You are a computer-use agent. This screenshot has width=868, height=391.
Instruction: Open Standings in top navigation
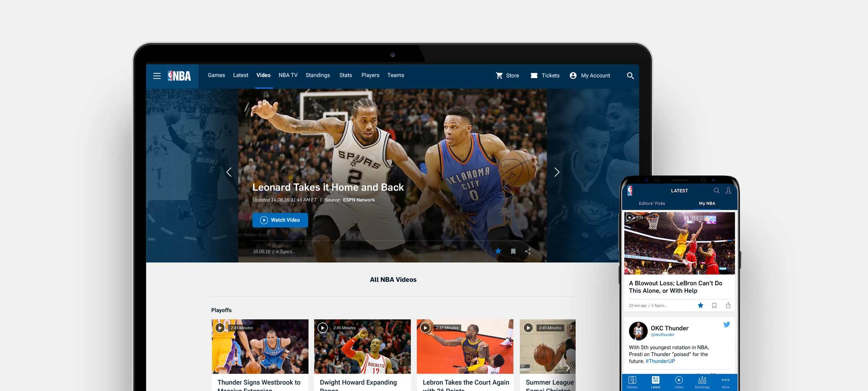[x=318, y=75]
